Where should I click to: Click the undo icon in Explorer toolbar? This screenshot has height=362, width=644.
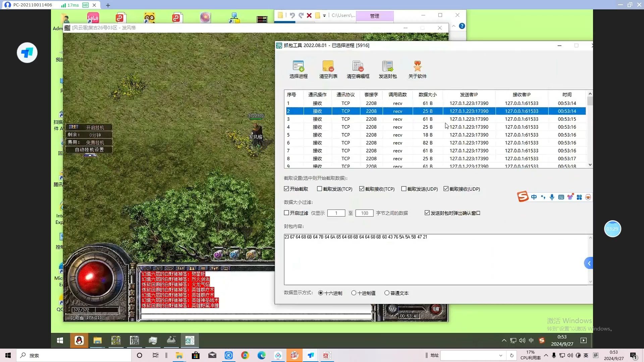point(292,15)
